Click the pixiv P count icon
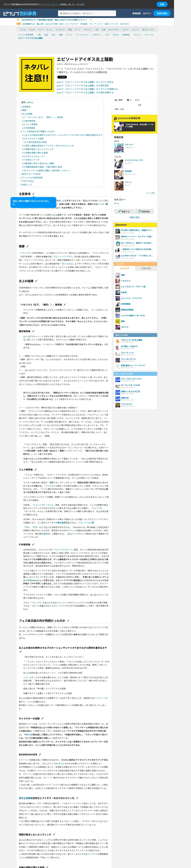 [x=136, y=100]
